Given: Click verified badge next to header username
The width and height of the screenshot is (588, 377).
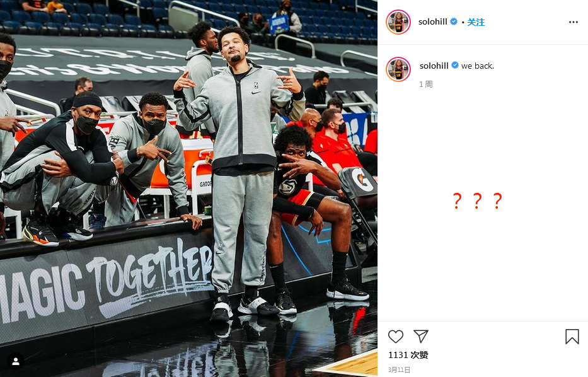Looking at the screenshot, I should coord(454,22).
